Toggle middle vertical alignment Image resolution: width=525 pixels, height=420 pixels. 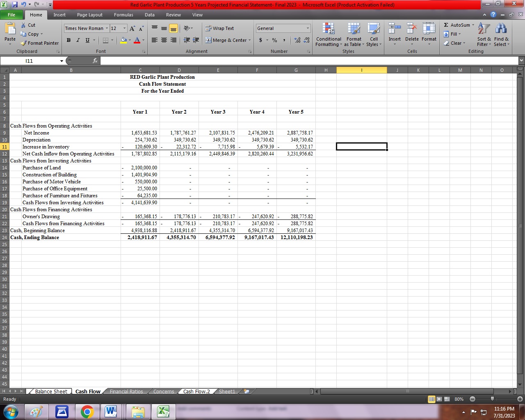click(x=164, y=28)
